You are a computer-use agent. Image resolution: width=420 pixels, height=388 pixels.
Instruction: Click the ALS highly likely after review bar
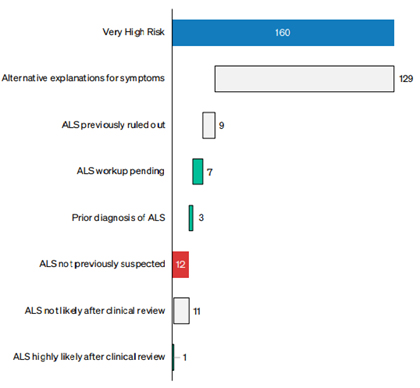coord(173,357)
